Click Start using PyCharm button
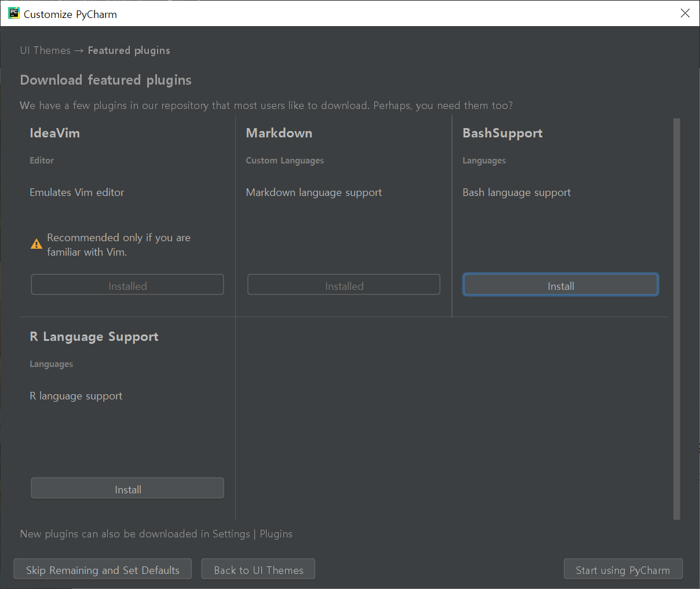The width and height of the screenshot is (700, 589). click(623, 569)
